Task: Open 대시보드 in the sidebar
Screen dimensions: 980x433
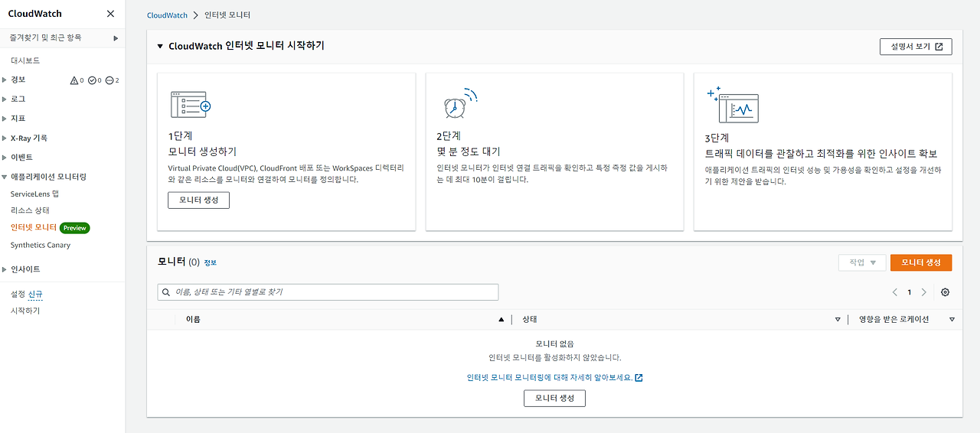Action: pos(25,60)
